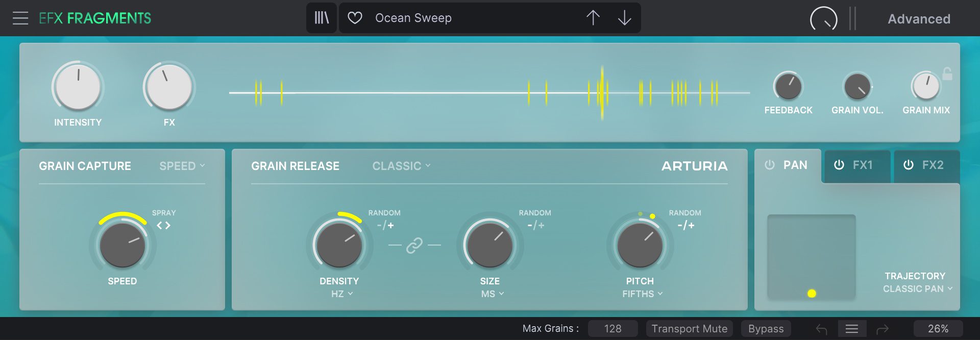Open the edit history list icon

point(852,328)
